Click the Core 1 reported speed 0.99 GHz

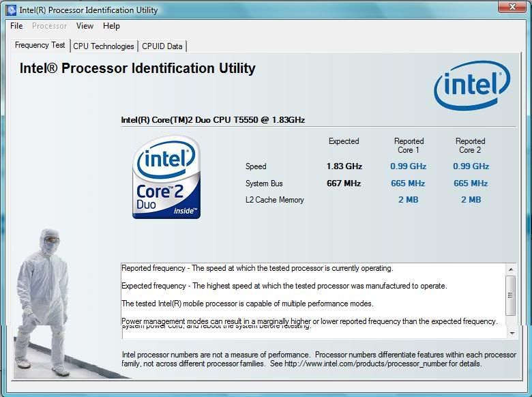[x=408, y=166]
